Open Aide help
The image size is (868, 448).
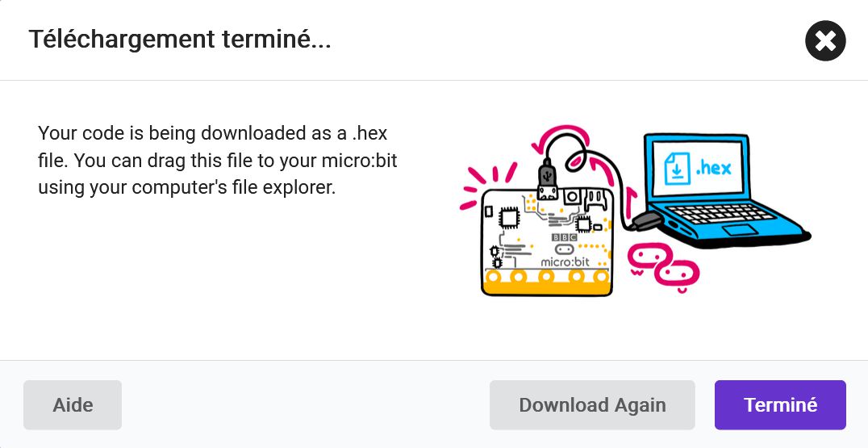click(73, 404)
